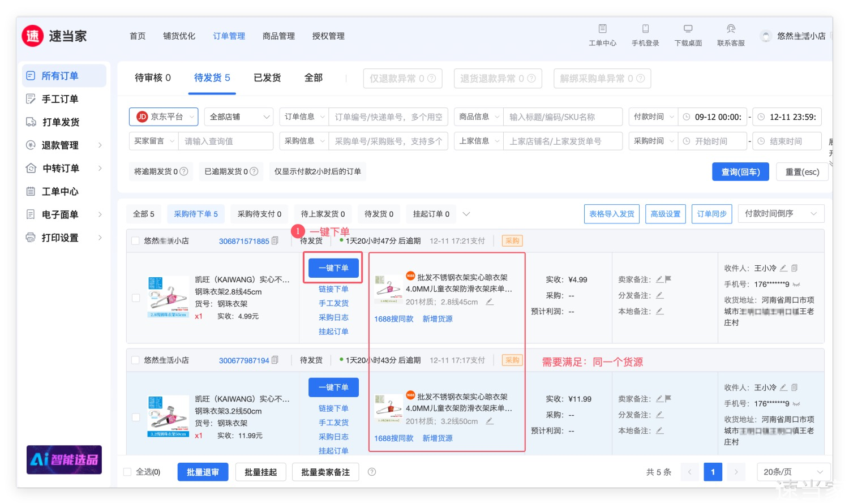The width and height of the screenshot is (849, 504).
Task: Click the 手机登录 phone icon
Action: coord(645,29)
